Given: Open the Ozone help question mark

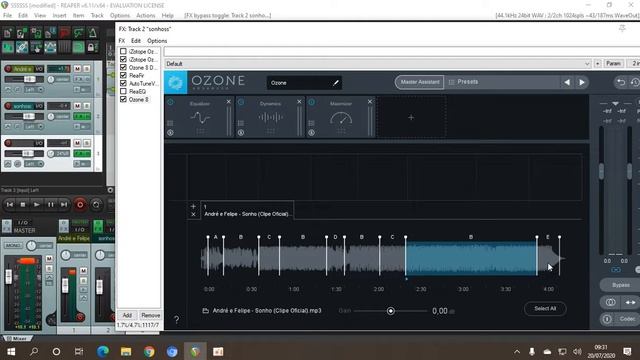Looking at the screenshot, I should coord(176,320).
